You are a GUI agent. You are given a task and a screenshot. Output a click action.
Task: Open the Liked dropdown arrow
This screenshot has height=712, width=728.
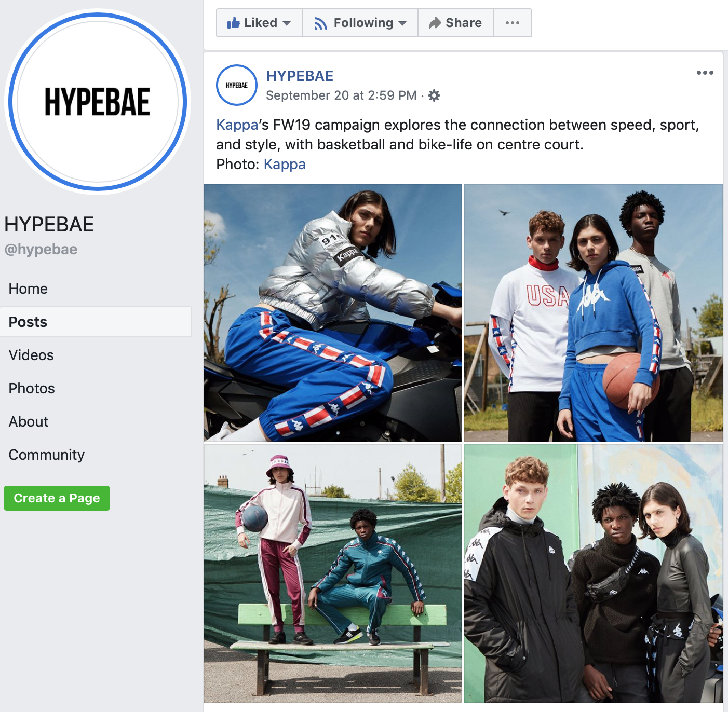pyautogui.click(x=287, y=23)
